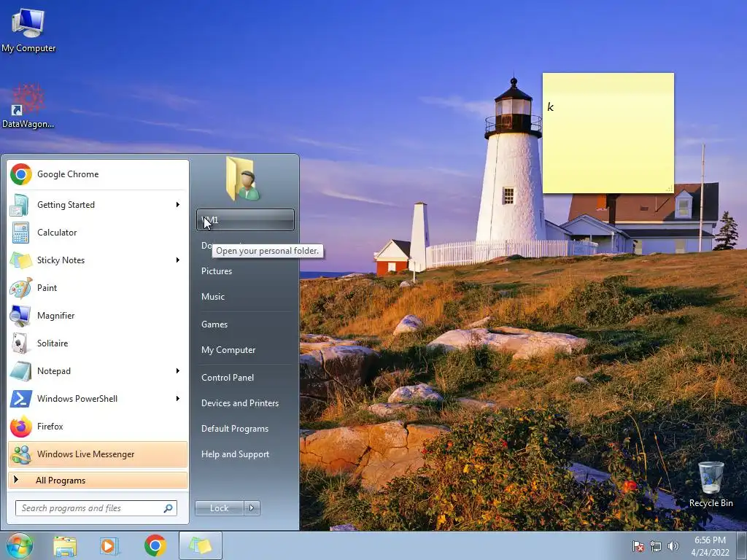
Task: Click the Action Center flag tray icon
Action: 638,546
